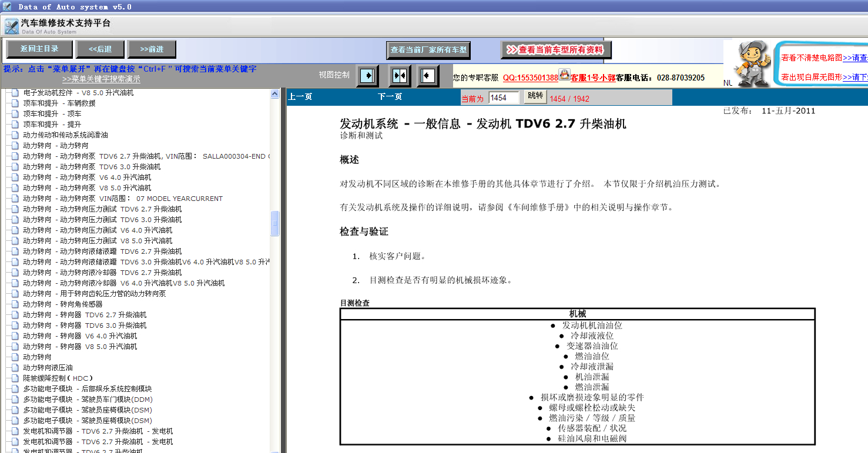Select 动力转向 - 动力转向泵 VIN范围: 07 MODEL YEARCURRENT
868x453 pixels.
point(123,199)
